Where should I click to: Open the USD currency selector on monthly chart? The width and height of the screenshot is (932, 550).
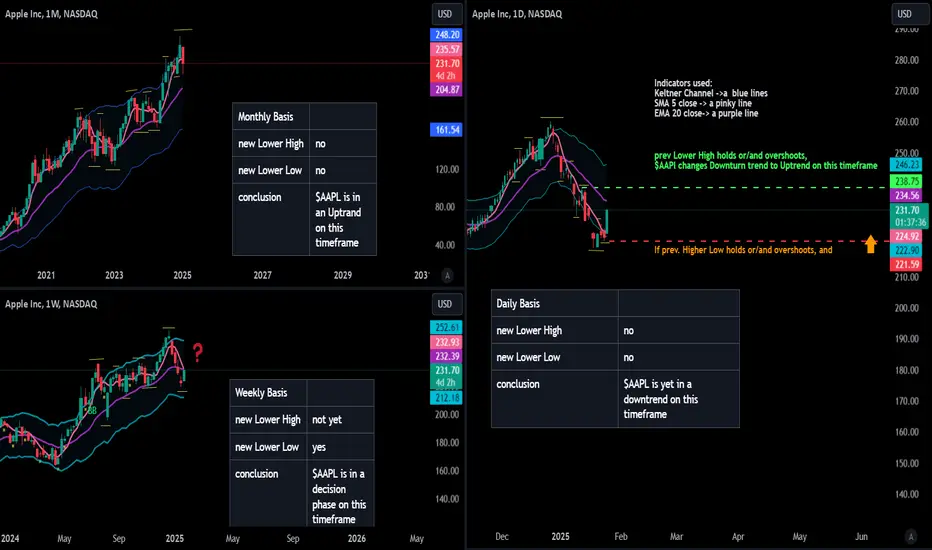click(445, 14)
